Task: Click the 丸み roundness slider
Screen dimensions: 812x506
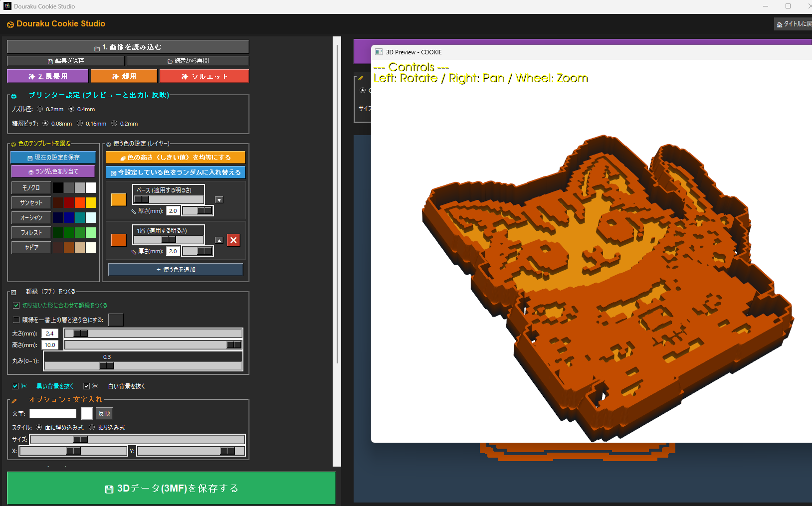Action: (143, 365)
